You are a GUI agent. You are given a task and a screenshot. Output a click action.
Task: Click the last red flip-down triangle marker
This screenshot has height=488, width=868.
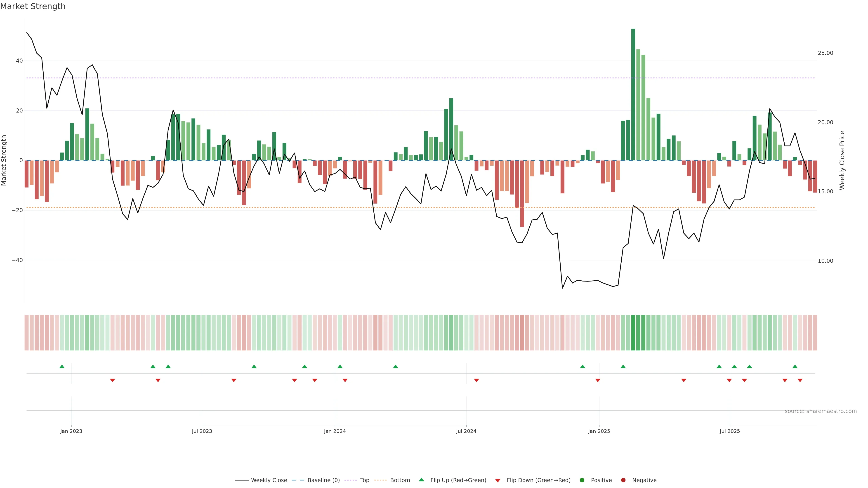[800, 380]
